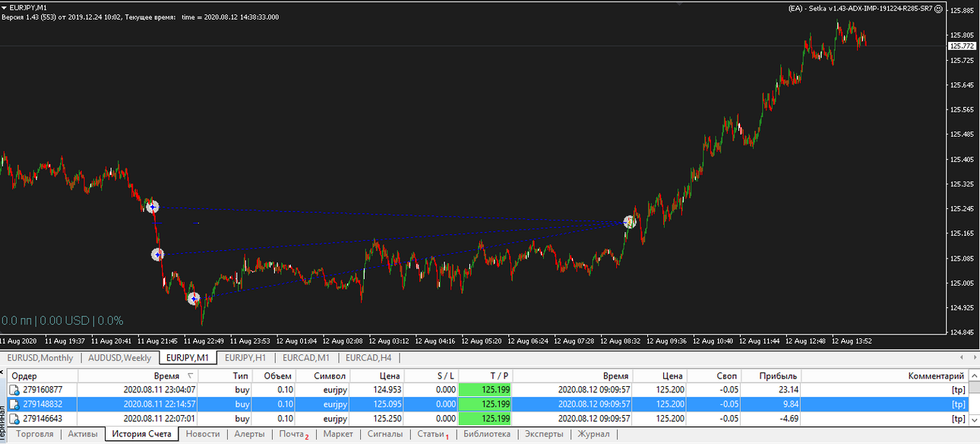This screenshot has width=980, height=444.
Task: Click the order icon for 279146643
Action: tap(14, 419)
